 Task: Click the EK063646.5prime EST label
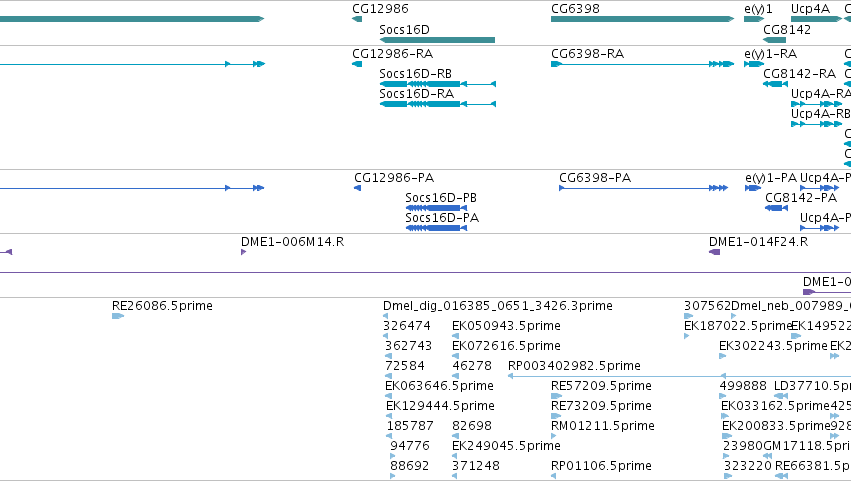click(439, 387)
